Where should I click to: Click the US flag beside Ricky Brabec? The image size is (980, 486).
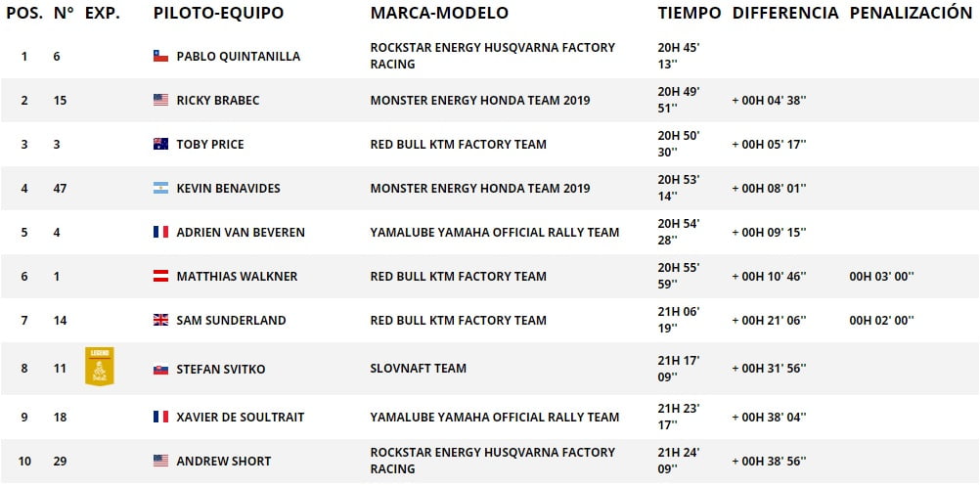[160, 100]
